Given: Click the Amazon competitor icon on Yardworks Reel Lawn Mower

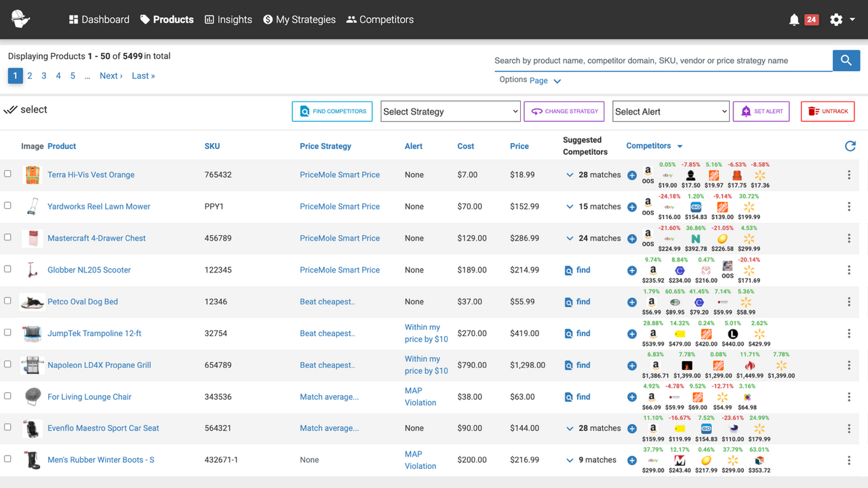Looking at the screenshot, I should (x=648, y=205).
